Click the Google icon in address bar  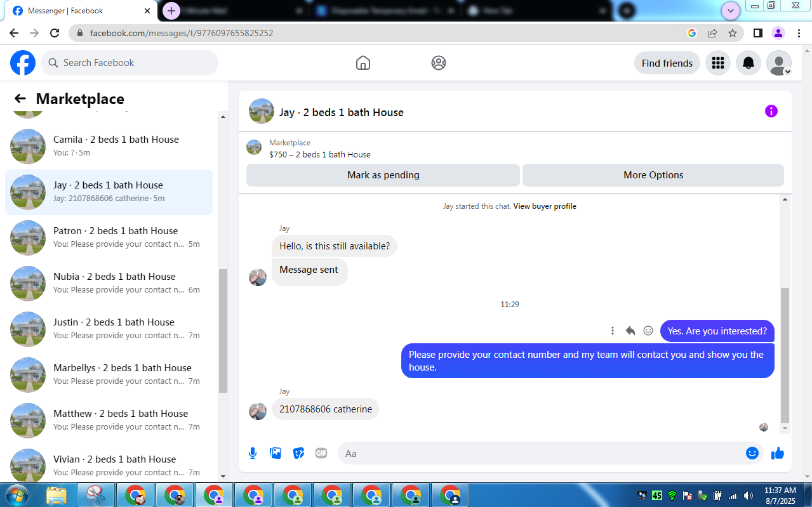[x=692, y=33]
